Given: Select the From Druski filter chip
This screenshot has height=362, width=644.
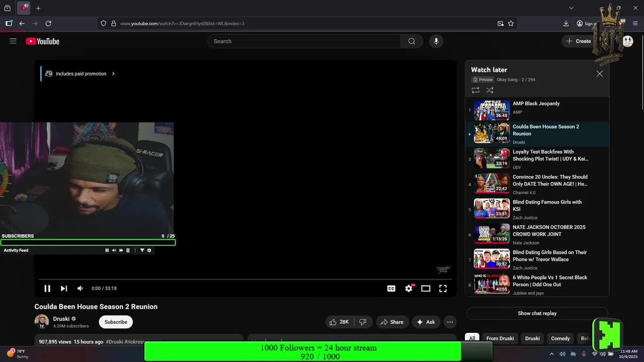Looking at the screenshot, I should tap(500, 338).
